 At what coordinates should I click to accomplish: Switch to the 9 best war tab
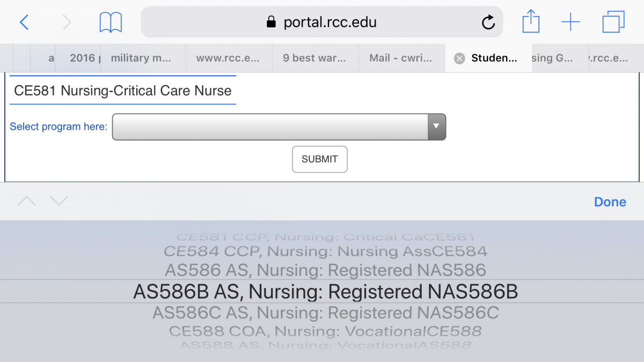pos(316,58)
